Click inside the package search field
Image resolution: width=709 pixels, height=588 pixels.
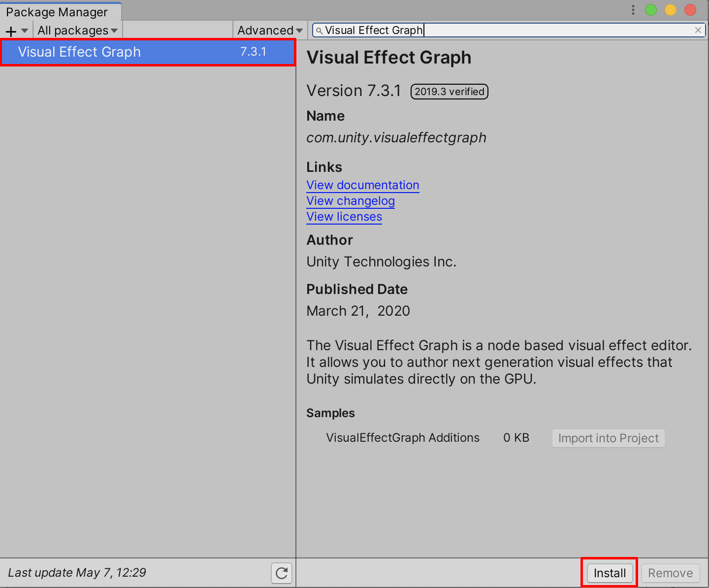(x=509, y=31)
